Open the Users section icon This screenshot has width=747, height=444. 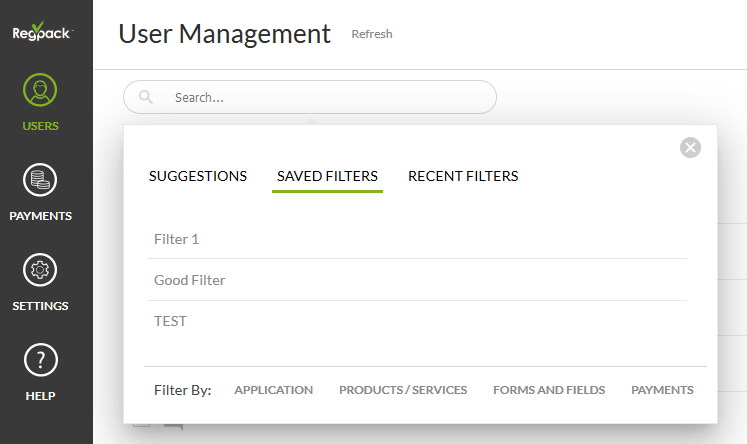(41, 91)
